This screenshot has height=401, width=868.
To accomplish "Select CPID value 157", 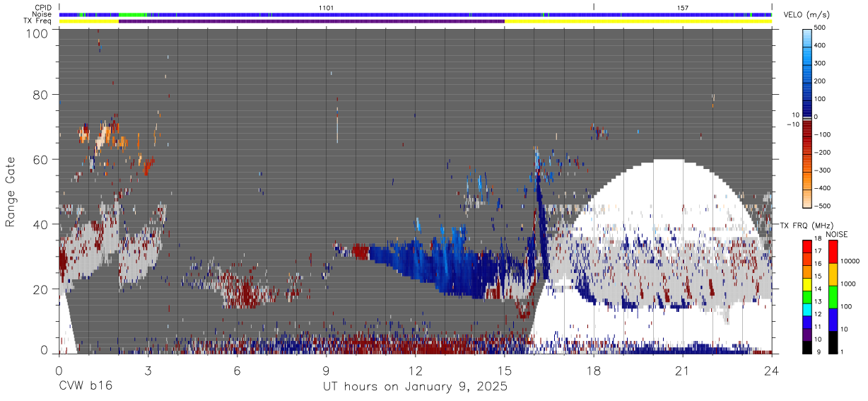I will (682, 8).
